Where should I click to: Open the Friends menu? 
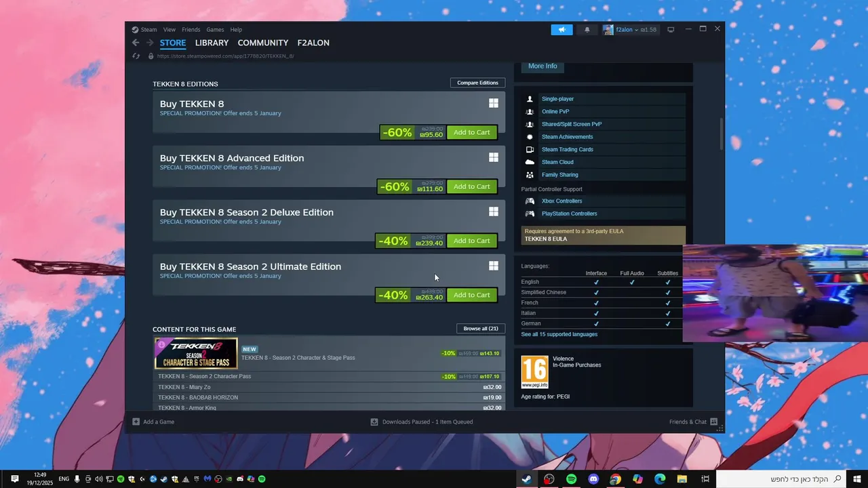click(x=191, y=30)
